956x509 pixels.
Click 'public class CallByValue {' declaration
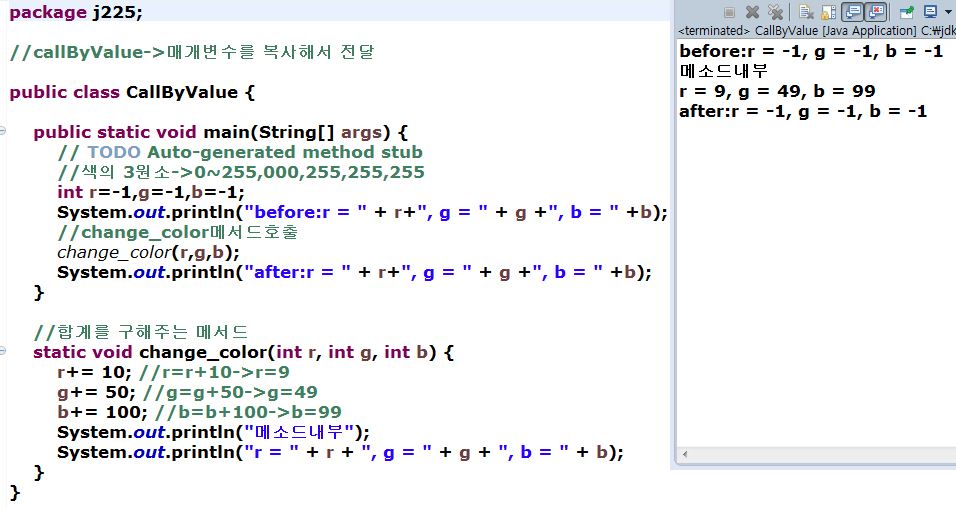pyautogui.click(x=132, y=92)
